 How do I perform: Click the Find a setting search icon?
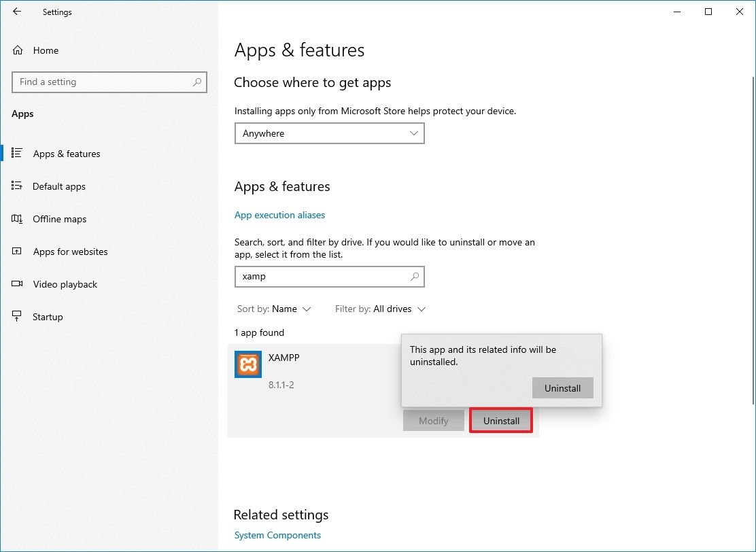(197, 82)
